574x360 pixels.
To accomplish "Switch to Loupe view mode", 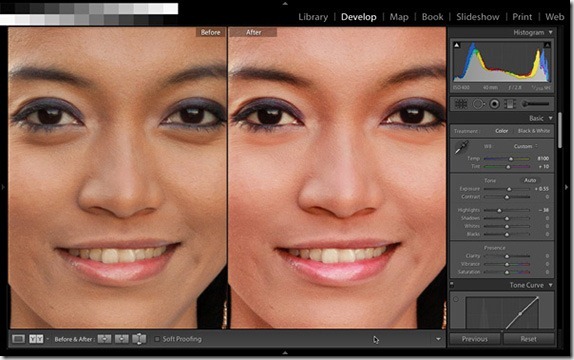I will pyautogui.click(x=18, y=339).
